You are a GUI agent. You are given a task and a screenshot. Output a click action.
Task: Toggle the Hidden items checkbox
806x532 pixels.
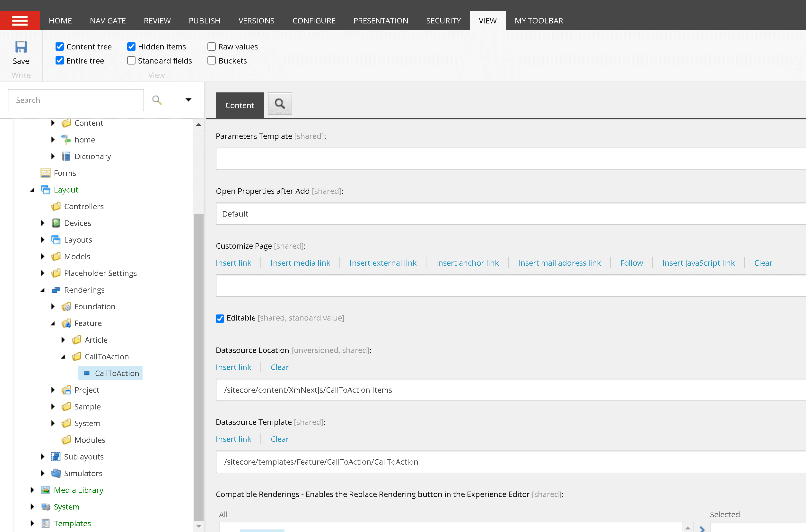(x=131, y=46)
